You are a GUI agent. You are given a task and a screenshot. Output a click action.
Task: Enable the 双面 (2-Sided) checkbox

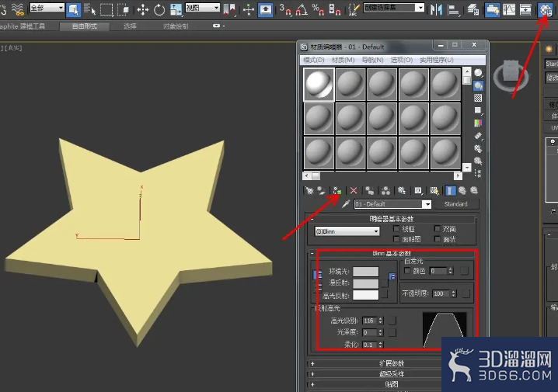click(x=438, y=228)
